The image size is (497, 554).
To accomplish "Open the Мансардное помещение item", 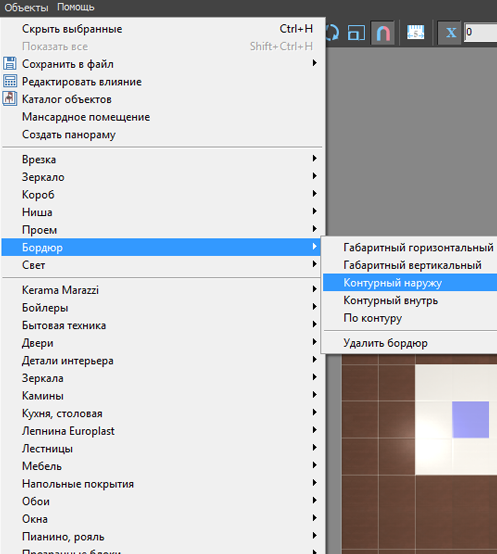I will tap(162, 117).
